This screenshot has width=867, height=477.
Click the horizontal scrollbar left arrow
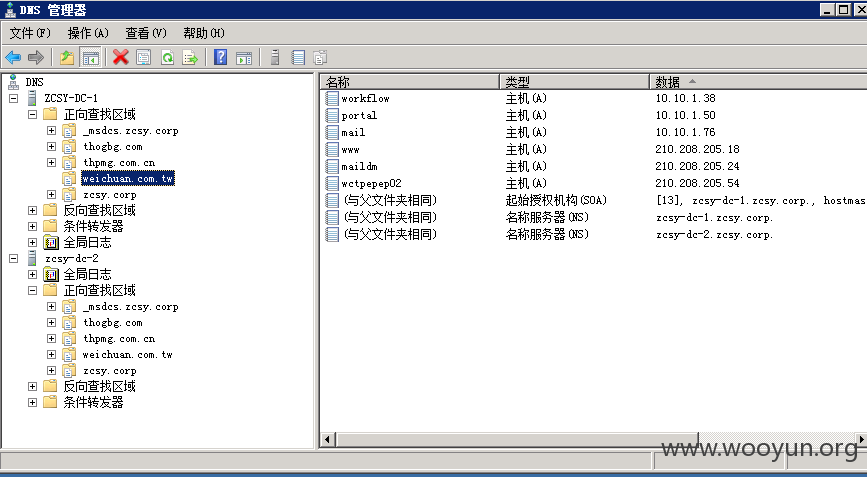click(328, 439)
